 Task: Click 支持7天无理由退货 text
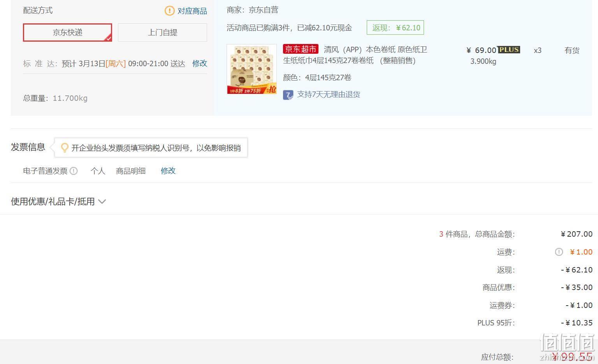tap(329, 94)
